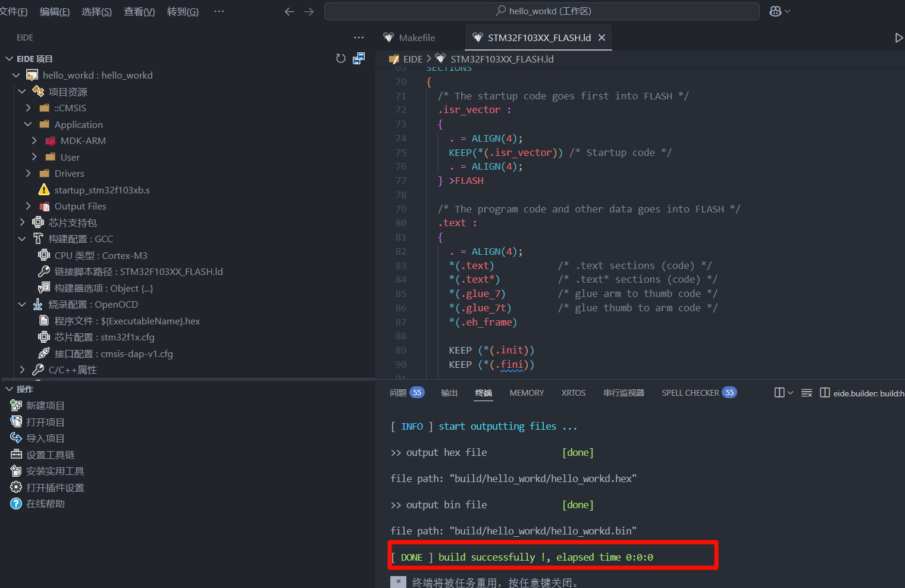This screenshot has width=905, height=588.
Task: Click the save-all icon in EIDE project header
Action: click(x=359, y=58)
